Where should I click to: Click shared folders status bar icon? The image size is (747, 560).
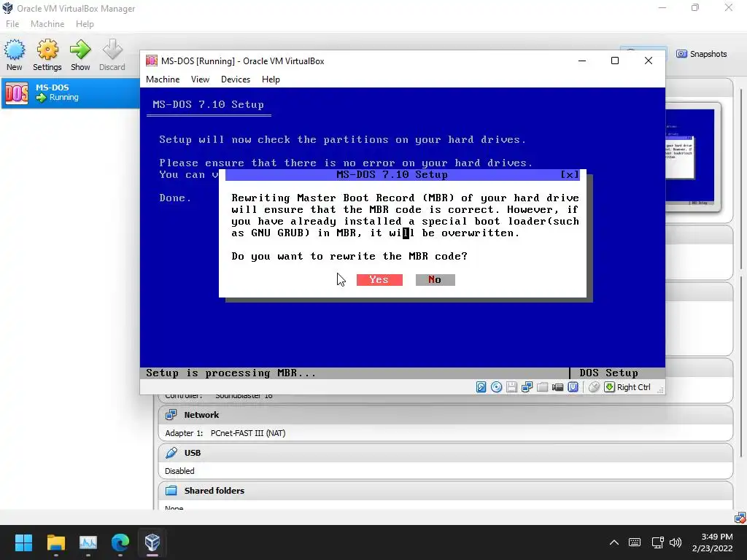pyautogui.click(x=542, y=387)
